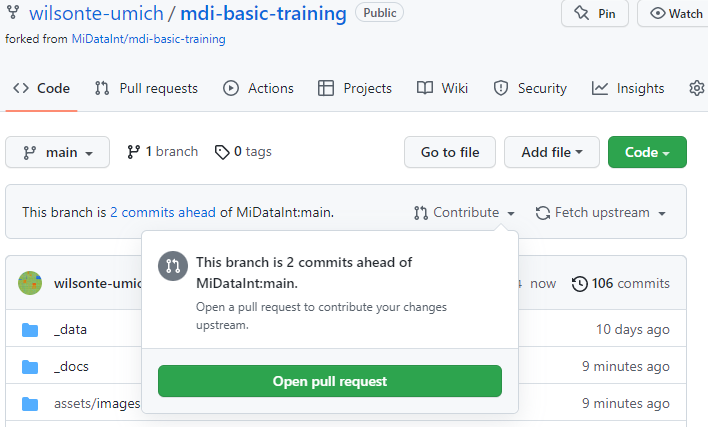
Task: Click the wilsonte-umich avatar image
Action: [30, 283]
